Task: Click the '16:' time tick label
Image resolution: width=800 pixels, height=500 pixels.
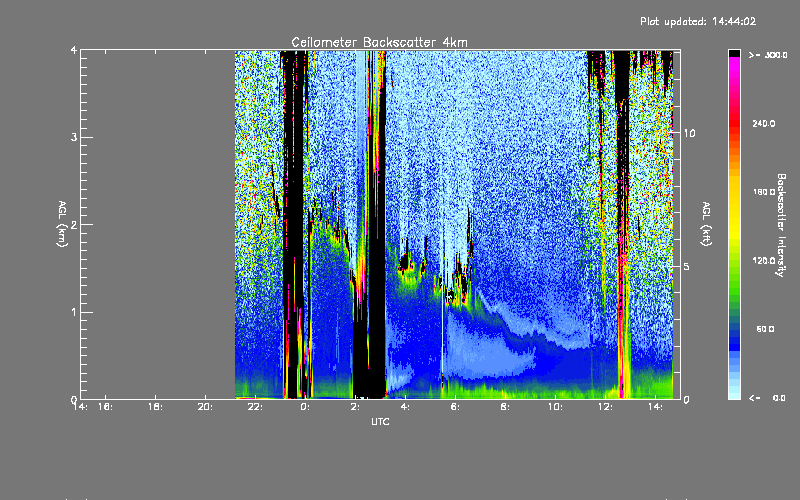Action: (106, 407)
